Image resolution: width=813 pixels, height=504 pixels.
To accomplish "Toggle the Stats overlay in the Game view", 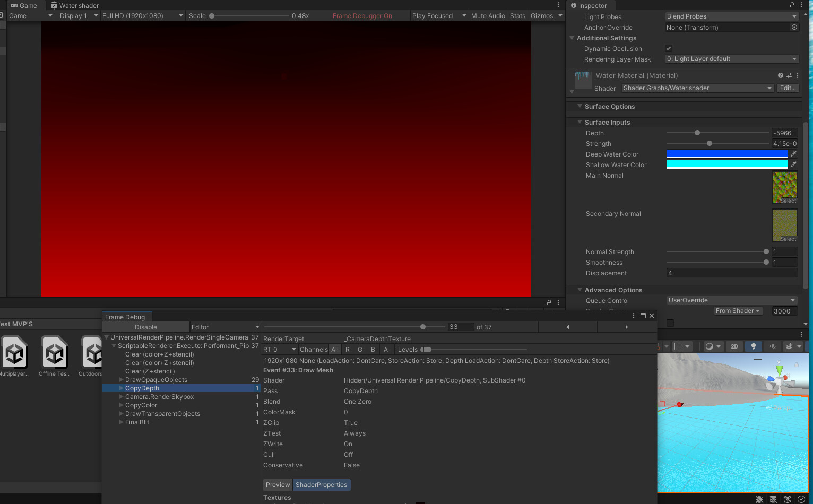I will [517, 15].
